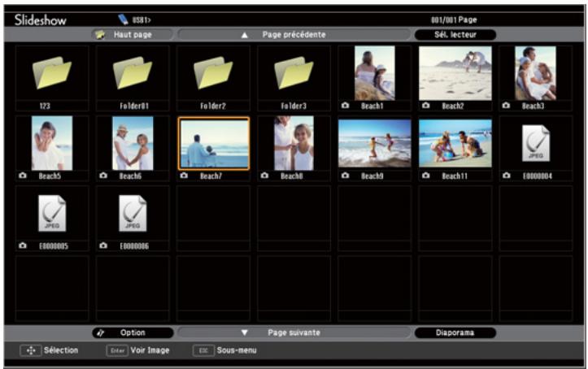Go to Page précédente
Image resolution: width=588 pixels, height=369 pixels.
point(294,34)
